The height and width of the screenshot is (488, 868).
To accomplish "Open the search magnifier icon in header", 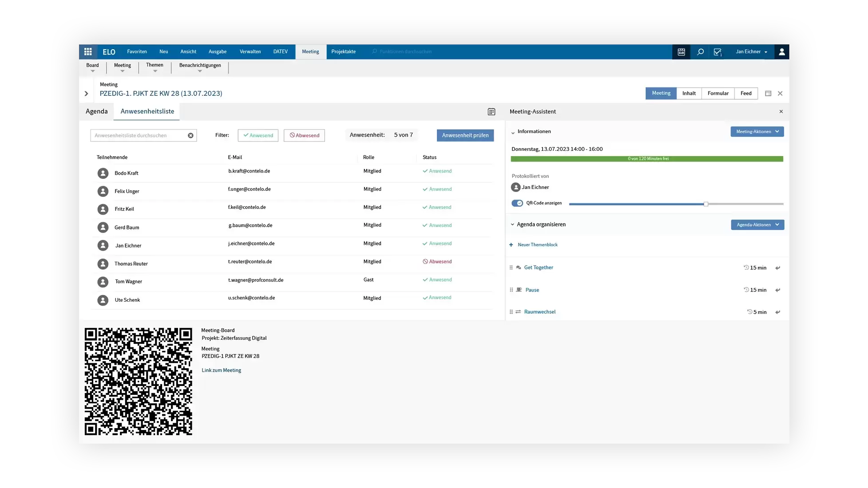I will (x=700, y=52).
